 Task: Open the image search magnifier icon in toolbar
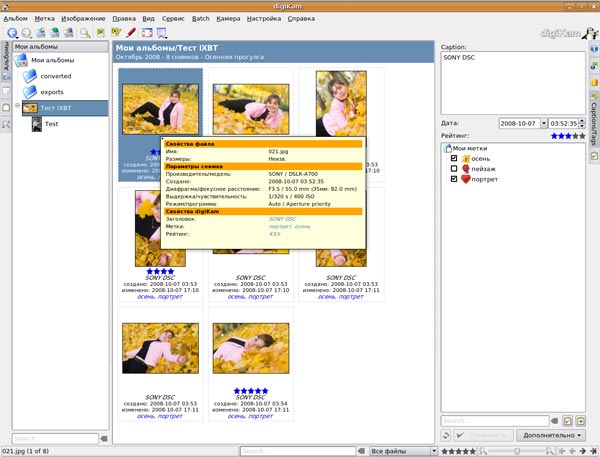click(85, 33)
